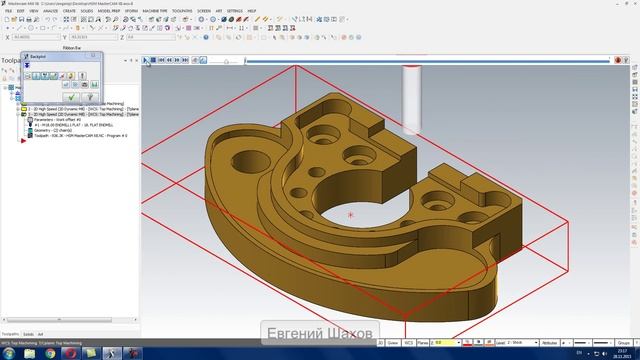
Task: Click the Backplot play button
Action: (x=145, y=60)
